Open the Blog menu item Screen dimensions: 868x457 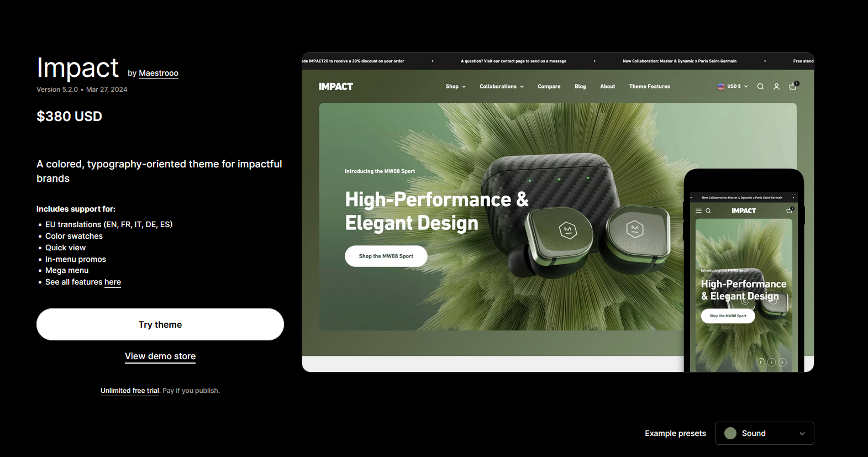pyautogui.click(x=580, y=86)
